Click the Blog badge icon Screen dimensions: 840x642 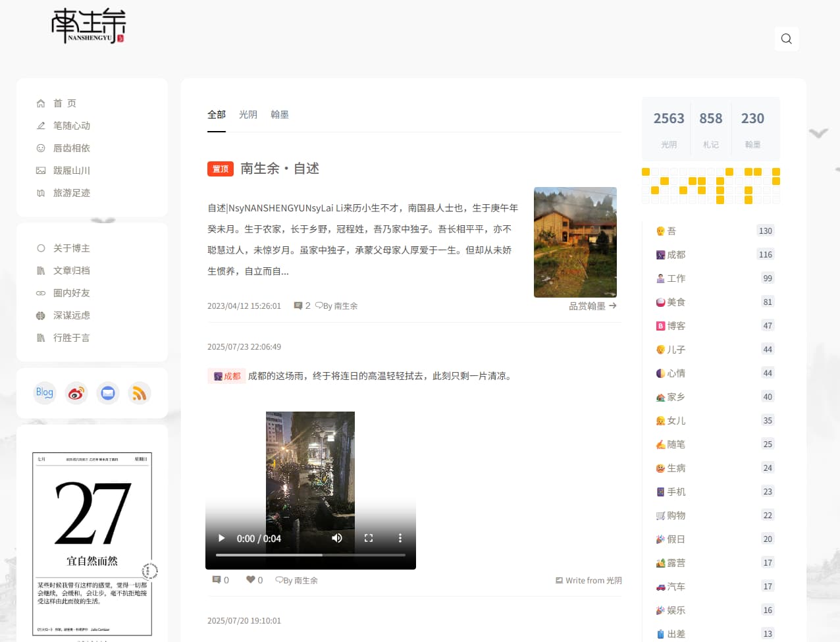[45, 393]
